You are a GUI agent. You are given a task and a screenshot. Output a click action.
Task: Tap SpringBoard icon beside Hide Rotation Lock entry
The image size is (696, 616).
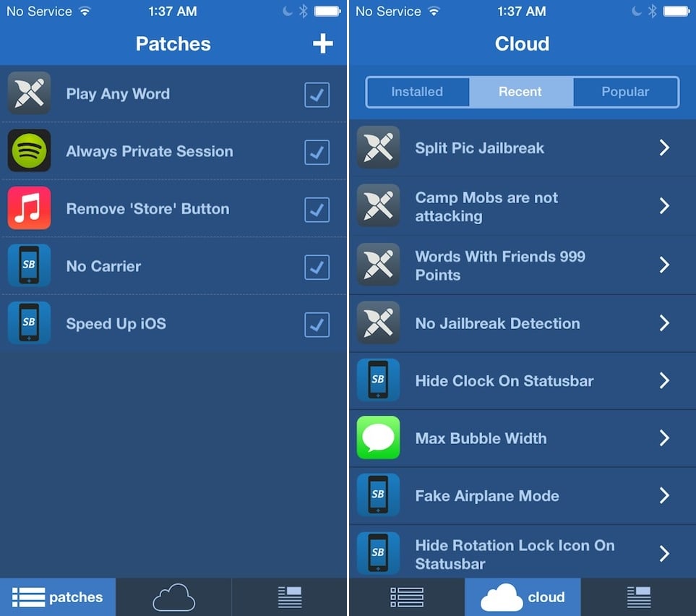[378, 553]
